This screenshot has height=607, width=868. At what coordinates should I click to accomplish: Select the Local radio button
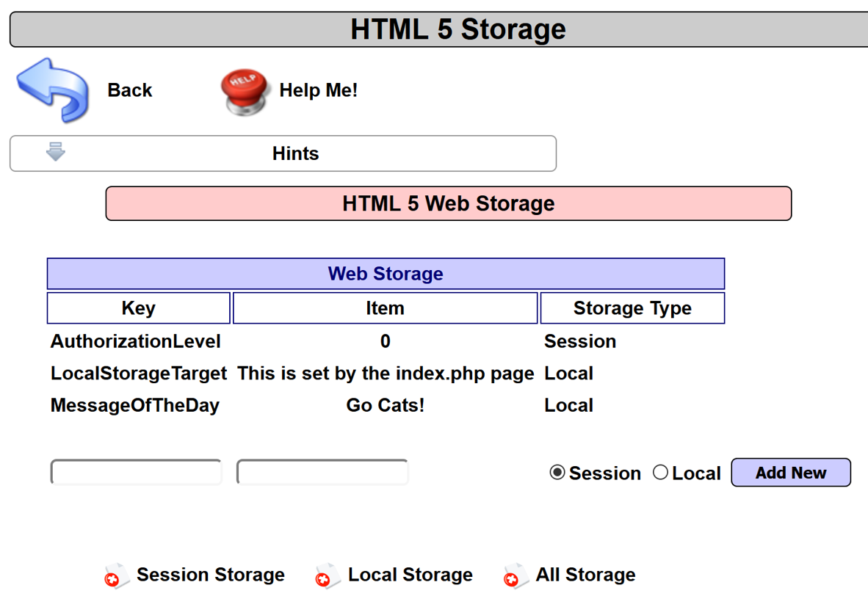660,473
